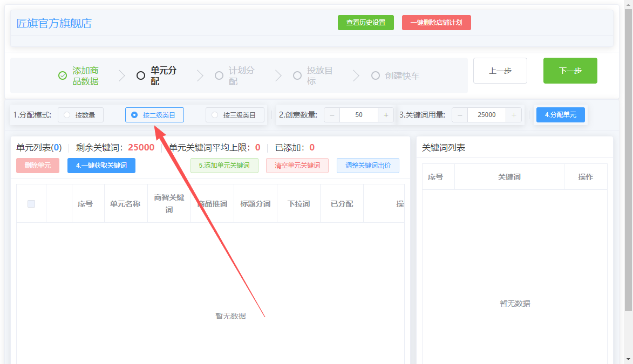Image resolution: width=633 pixels, height=364 pixels.
Task: Click the 4.一键获取关键词 button
Action: (101, 166)
